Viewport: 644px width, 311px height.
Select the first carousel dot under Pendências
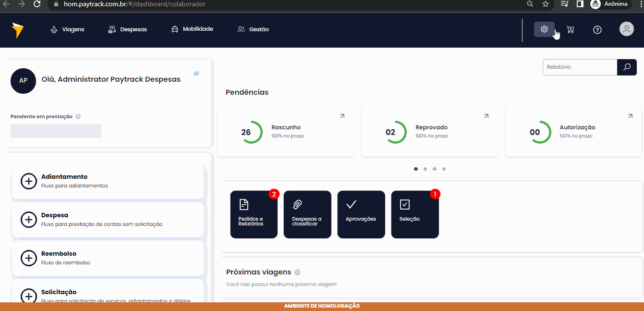[416, 169]
